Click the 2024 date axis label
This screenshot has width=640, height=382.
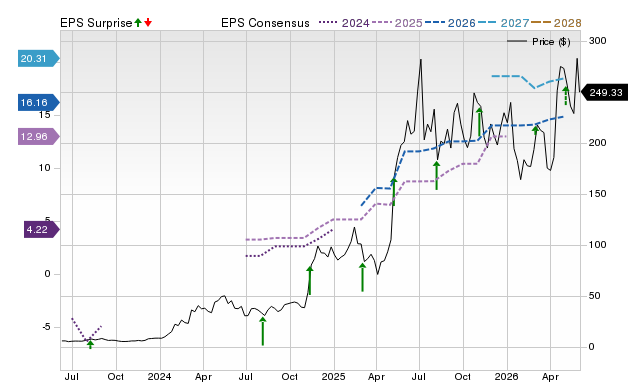pos(160,376)
